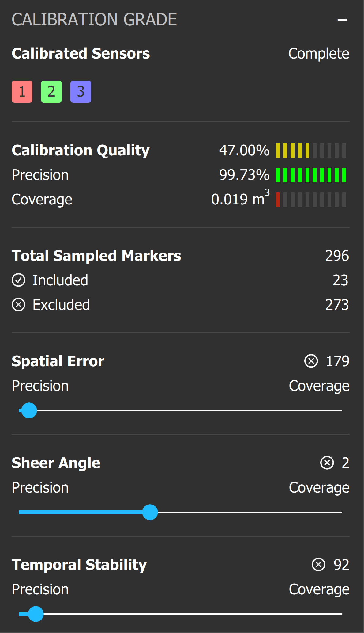Click the Precision label under Sheer Angle
364x633 pixels.
click(40, 488)
